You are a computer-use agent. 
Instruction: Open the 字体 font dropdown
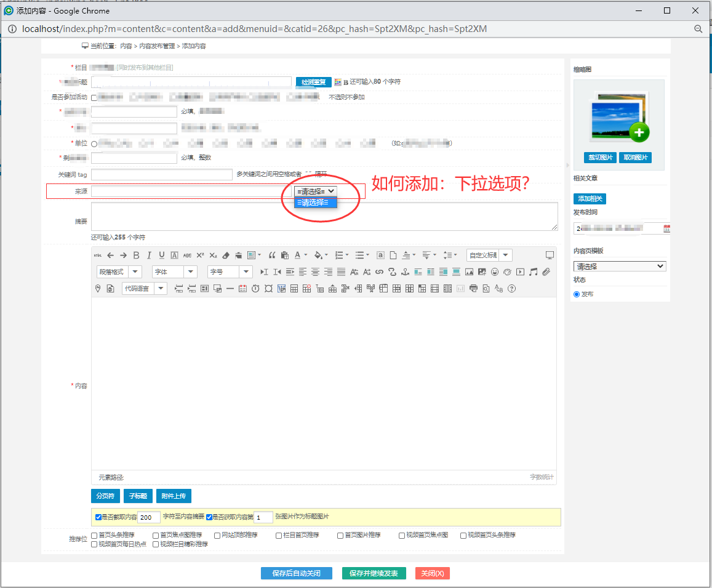coord(175,272)
